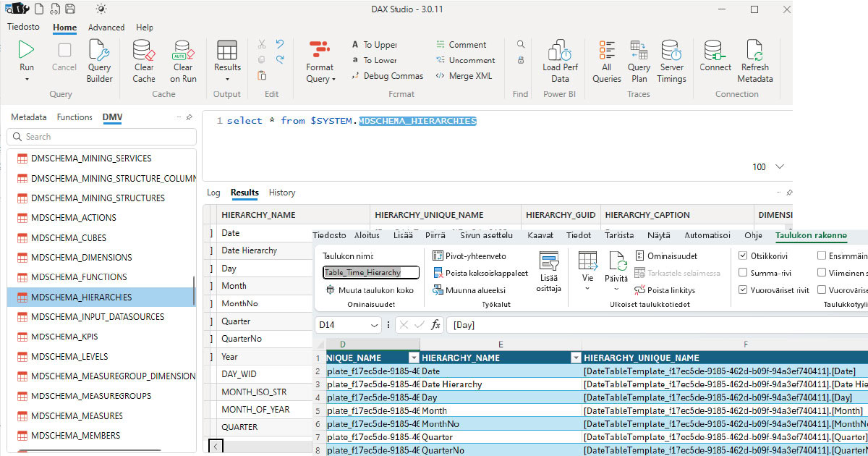The image size is (868, 456).
Task: Click the save icon in title bar
Action: 69,9
